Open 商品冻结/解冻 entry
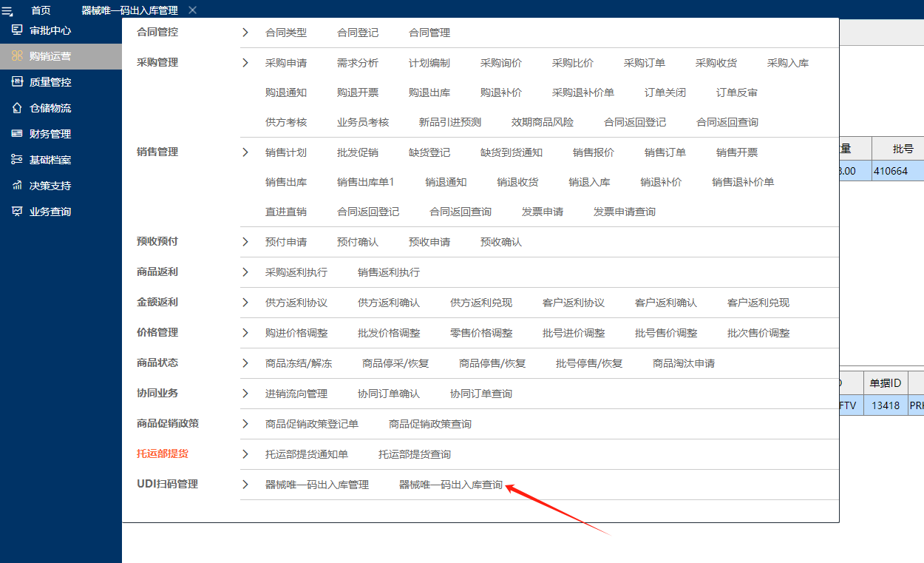 pos(299,363)
